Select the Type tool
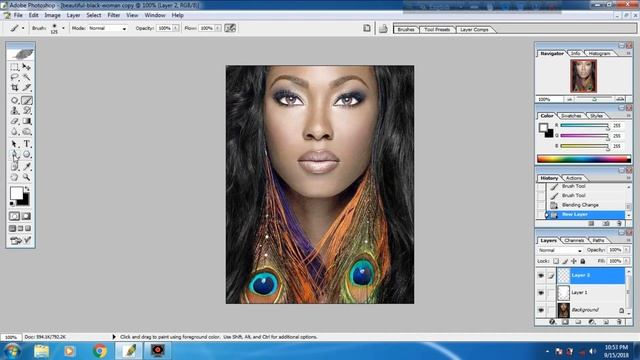640x360 pixels. pyautogui.click(x=27, y=144)
